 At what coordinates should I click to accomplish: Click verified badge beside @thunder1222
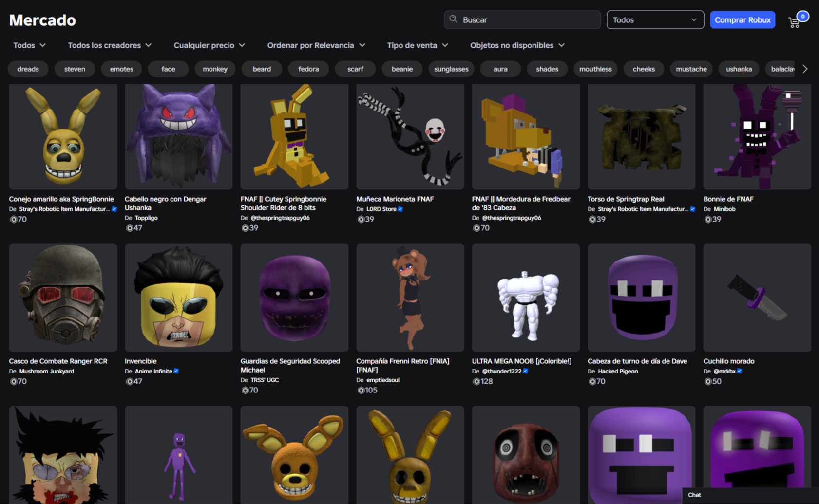[526, 371]
